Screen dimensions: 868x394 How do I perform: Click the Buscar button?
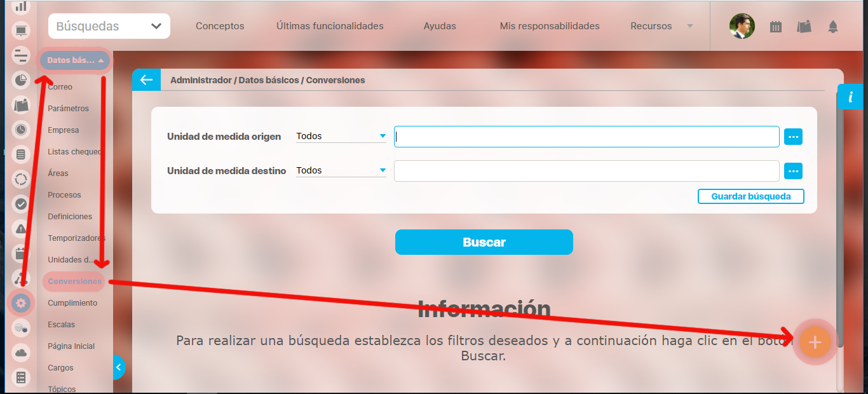click(x=484, y=242)
